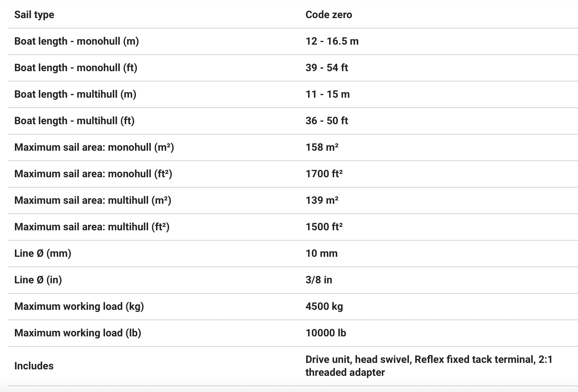This screenshot has width=578, height=392.
Task: Click the "Maximum sail area: multihull (m²)" label
Action: tap(93, 201)
